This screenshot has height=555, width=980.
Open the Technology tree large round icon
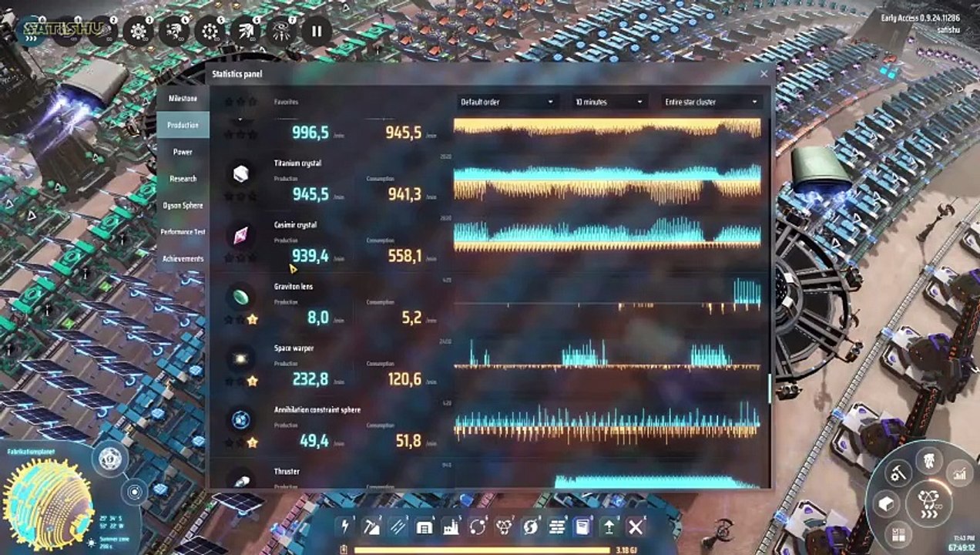click(929, 503)
